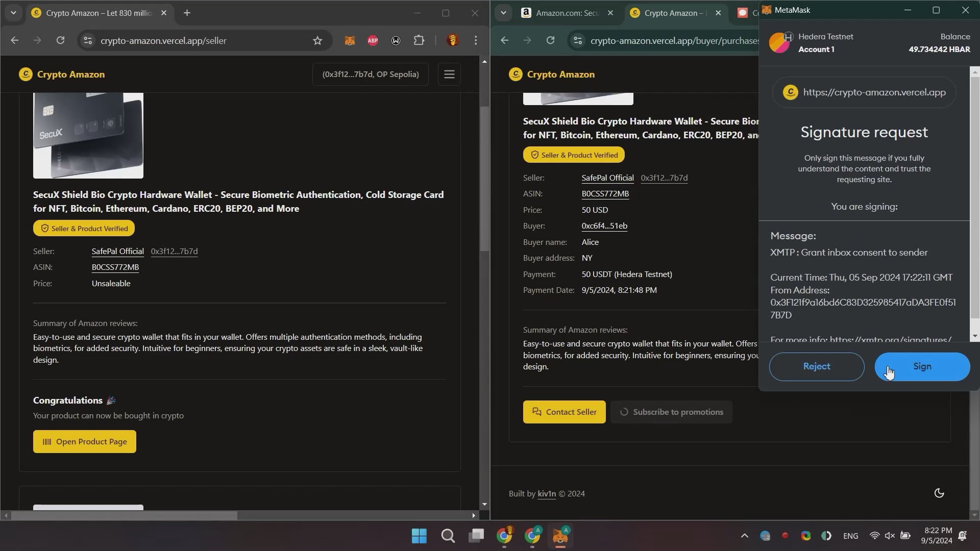This screenshot has width=980, height=551.
Task: Click the MetaMask account avatar icon
Action: click(x=779, y=43)
